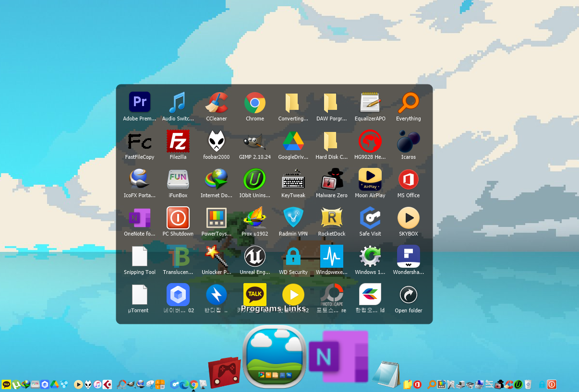Screen dimensions: 579x392
Task: Open Sticky Notes icon in the dock
Action: click(408, 384)
